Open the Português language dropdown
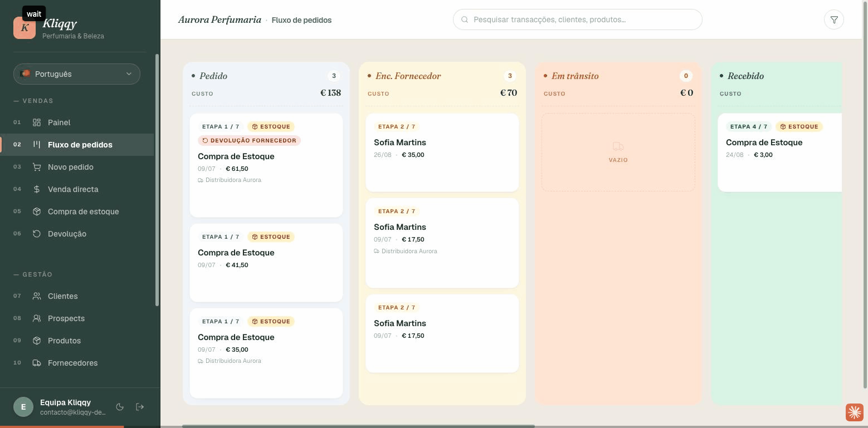Viewport: 868px width, 428px height. 77,74
